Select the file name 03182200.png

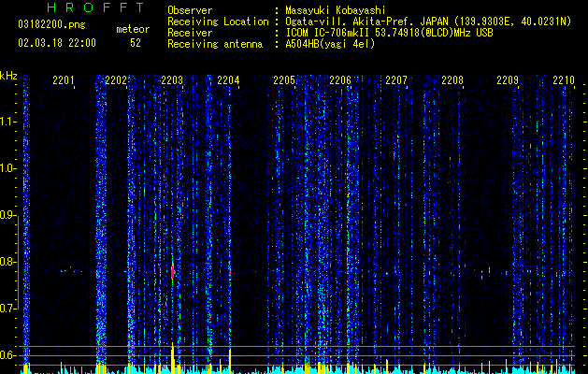[51, 25]
